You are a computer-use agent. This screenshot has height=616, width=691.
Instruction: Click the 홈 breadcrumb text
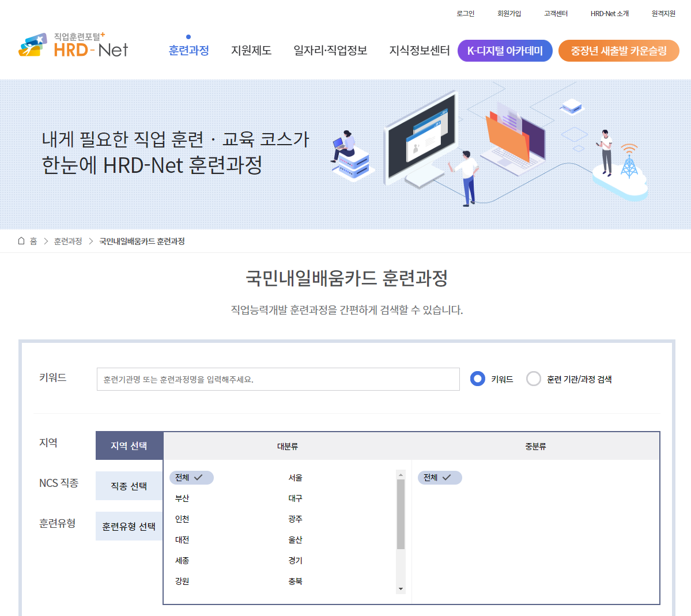click(33, 241)
